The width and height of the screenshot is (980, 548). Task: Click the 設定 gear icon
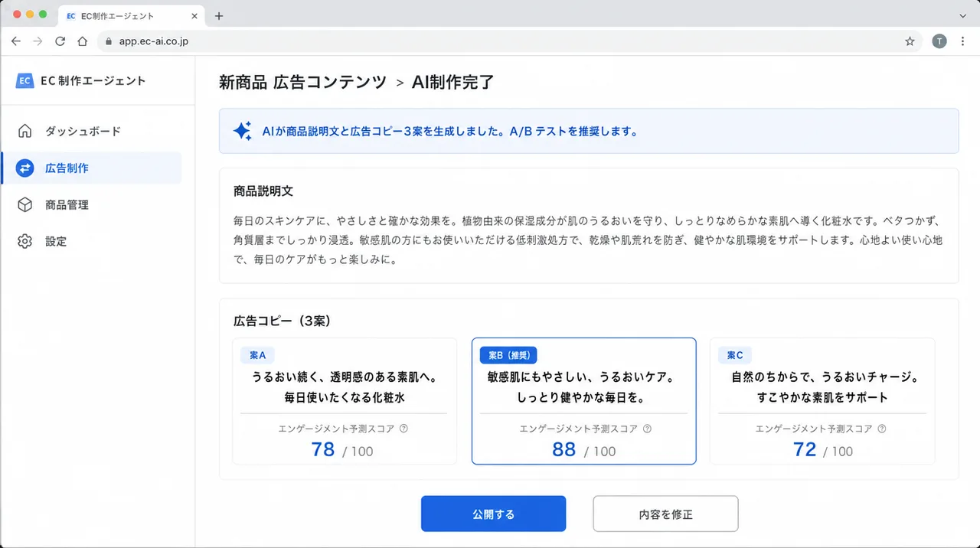[24, 241]
